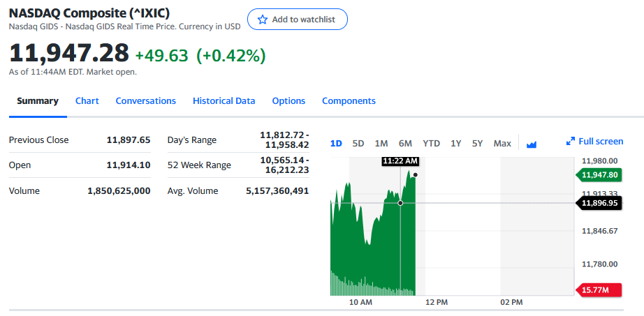
Task: Switch to the 5Y chart range
Action: (x=477, y=144)
